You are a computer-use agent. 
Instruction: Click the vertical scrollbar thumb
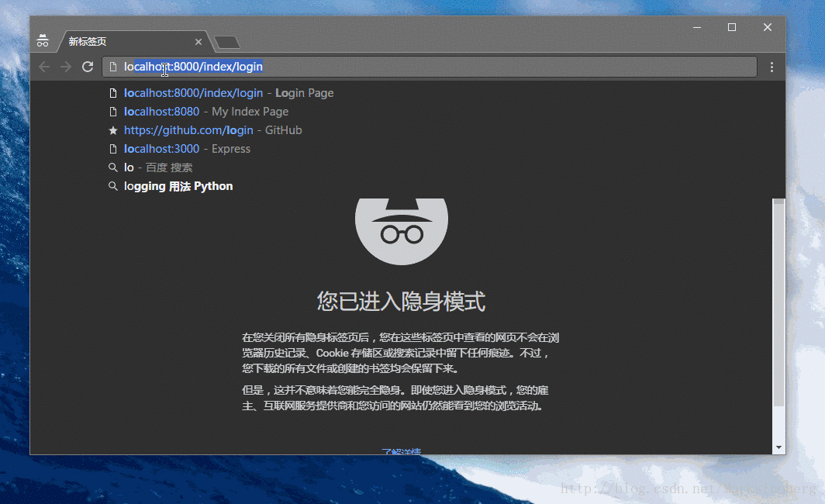pos(778,302)
